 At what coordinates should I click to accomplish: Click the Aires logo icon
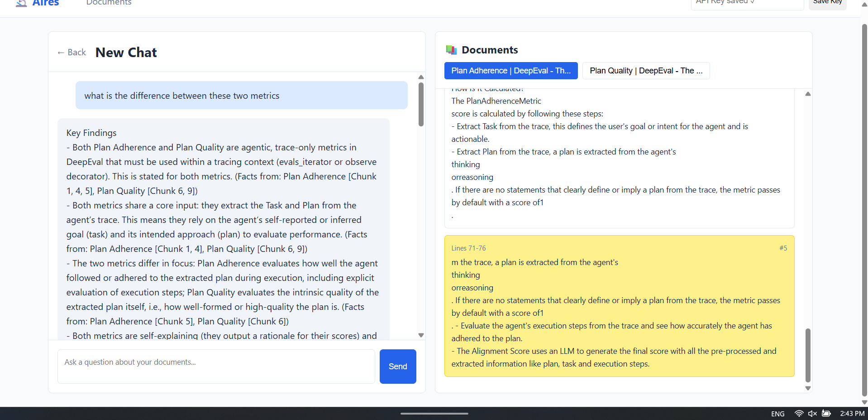click(21, 3)
